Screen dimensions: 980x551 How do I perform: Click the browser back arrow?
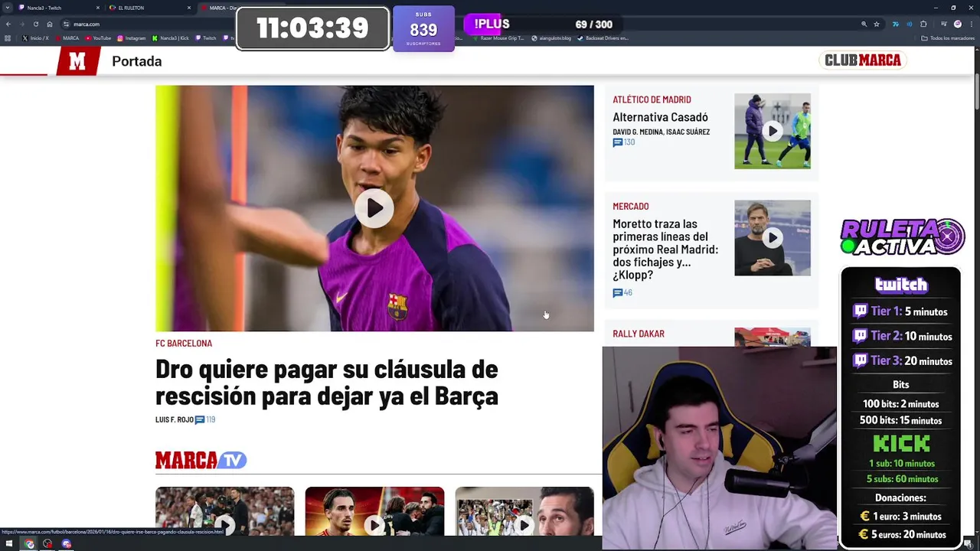pyautogui.click(x=8, y=24)
